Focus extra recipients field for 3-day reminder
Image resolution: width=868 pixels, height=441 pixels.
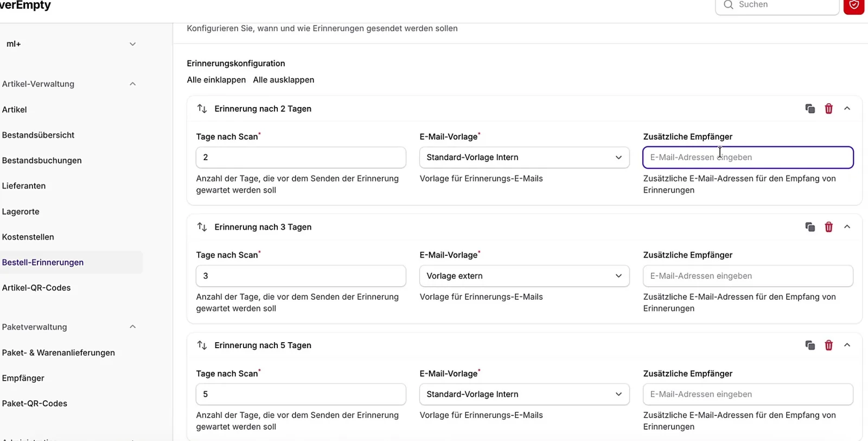coord(748,276)
